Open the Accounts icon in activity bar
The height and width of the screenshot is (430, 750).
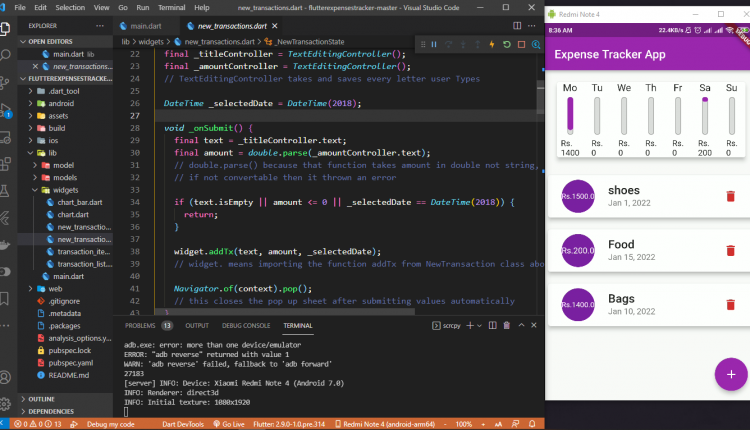[x=5, y=377]
